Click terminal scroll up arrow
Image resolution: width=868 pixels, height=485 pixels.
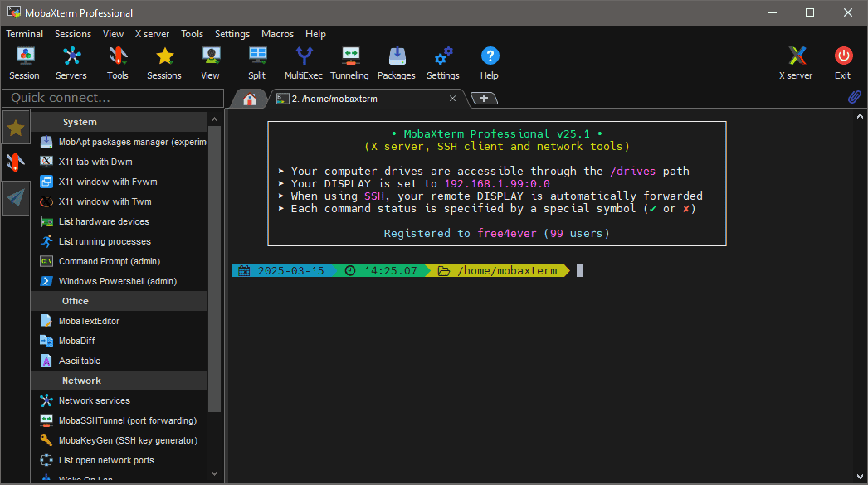pos(860,116)
